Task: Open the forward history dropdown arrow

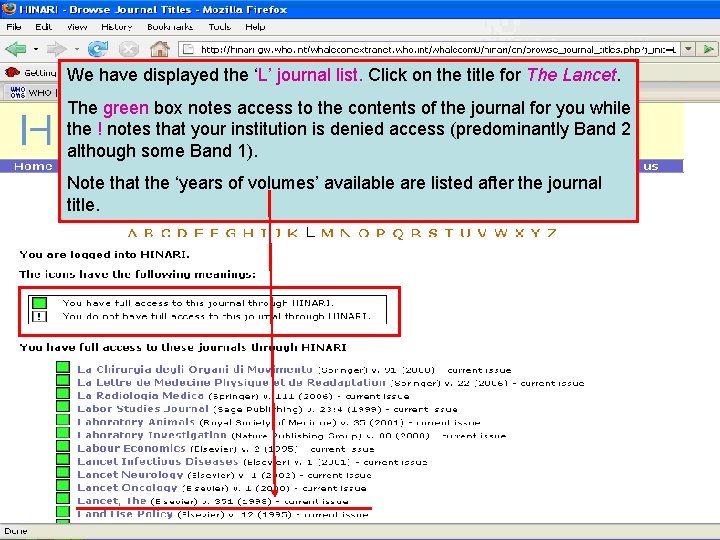Action: (76, 49)
